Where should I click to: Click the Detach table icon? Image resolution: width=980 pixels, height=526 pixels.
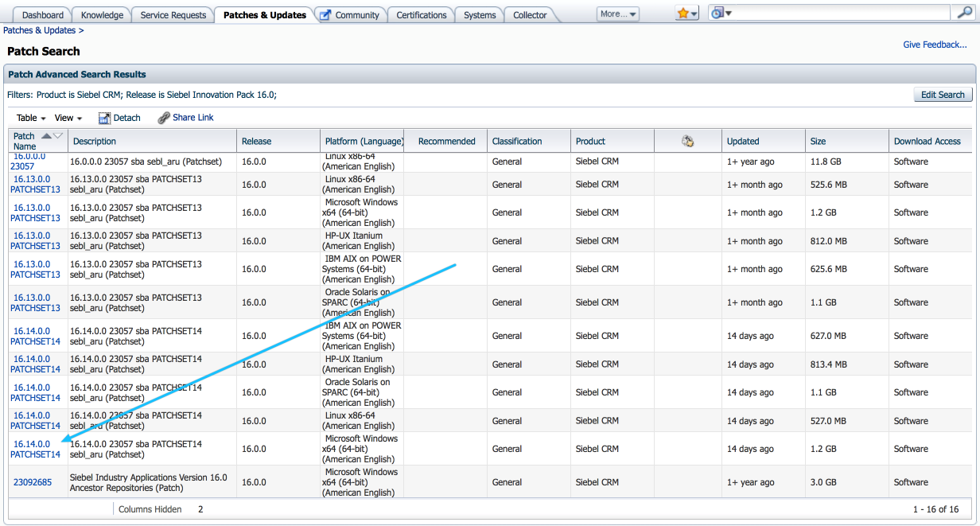click(x=104, y=117)
